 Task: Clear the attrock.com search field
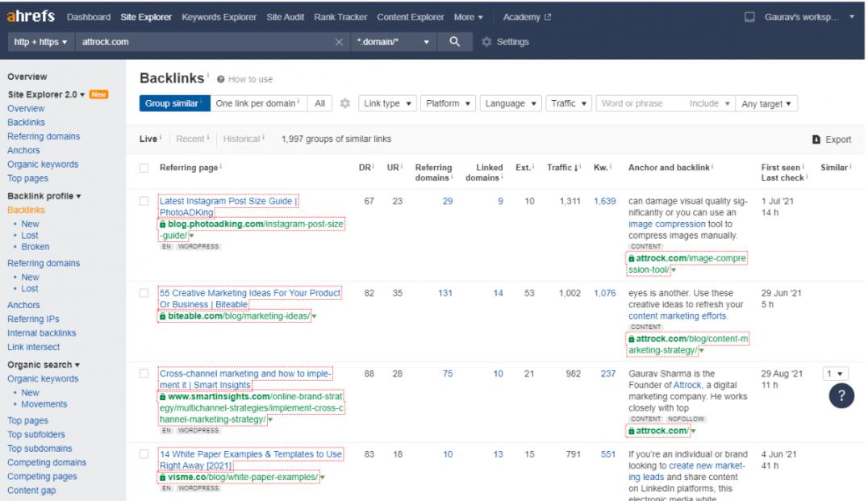[x=339, y=42]
